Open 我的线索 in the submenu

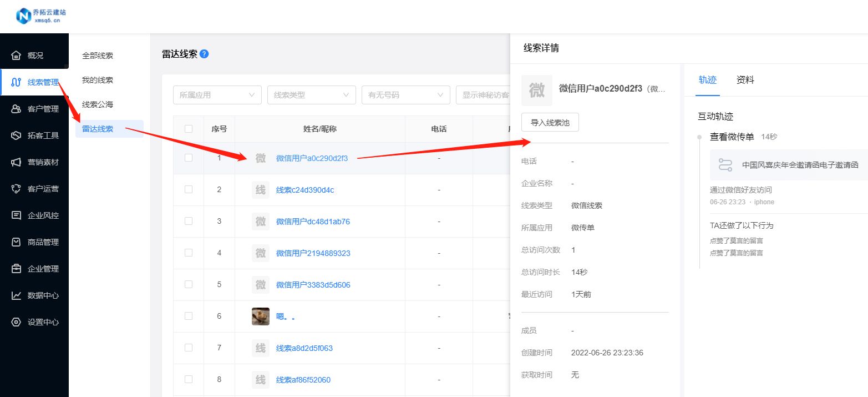[x=98, y=80]
